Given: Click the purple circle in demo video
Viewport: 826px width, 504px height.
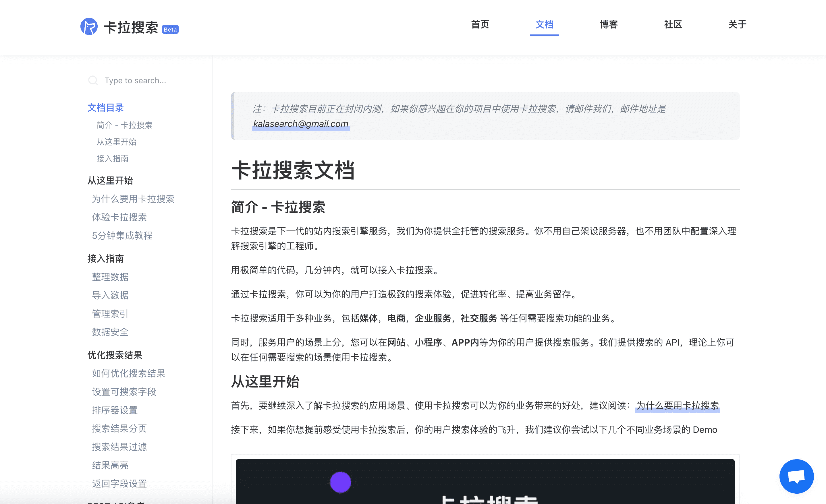Looking at the screenshot, I should click(340, 482).
